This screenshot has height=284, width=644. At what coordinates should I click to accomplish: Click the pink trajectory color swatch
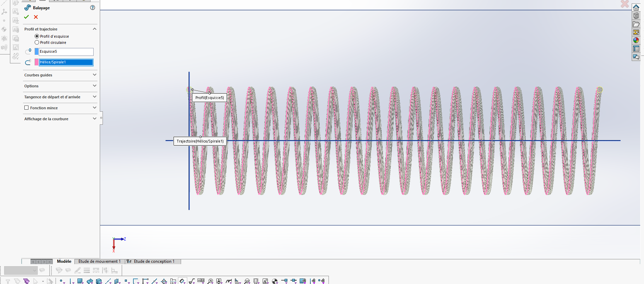[x=36, y=62]
